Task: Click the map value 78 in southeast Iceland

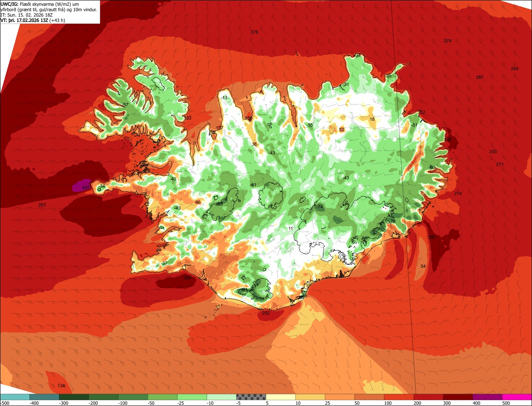Action: coord(393,221)
